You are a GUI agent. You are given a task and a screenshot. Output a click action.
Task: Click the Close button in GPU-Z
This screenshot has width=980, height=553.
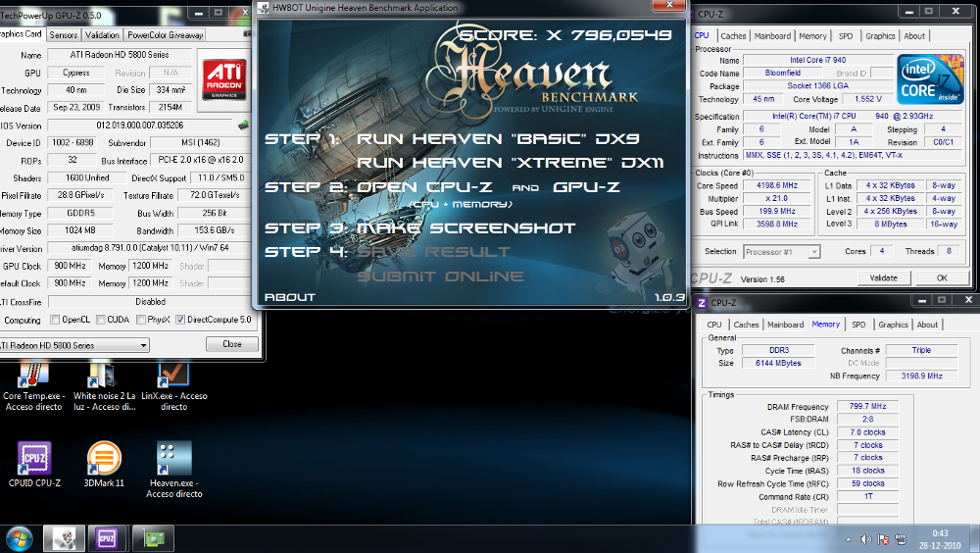[232, 344]
